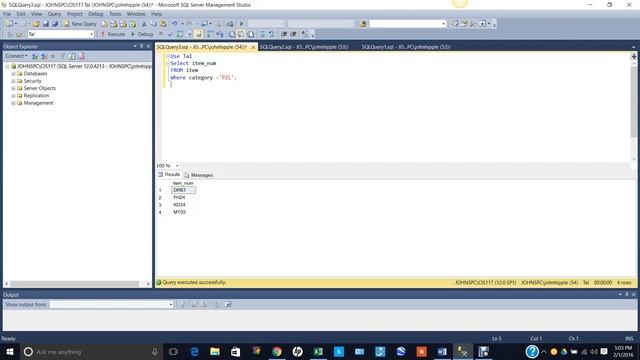
Task: Select result cell FH24
Action: pos(183,198)
